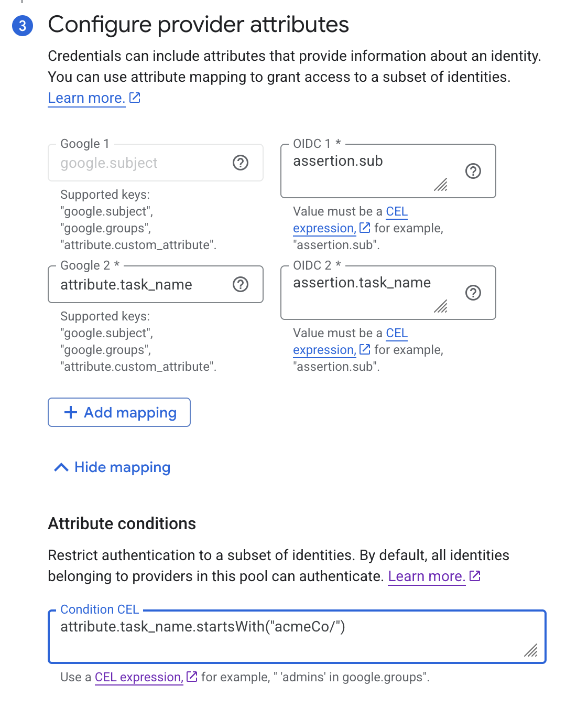
Task: Click the external link icon beside Learn more
Action: (x=135, y=97)
